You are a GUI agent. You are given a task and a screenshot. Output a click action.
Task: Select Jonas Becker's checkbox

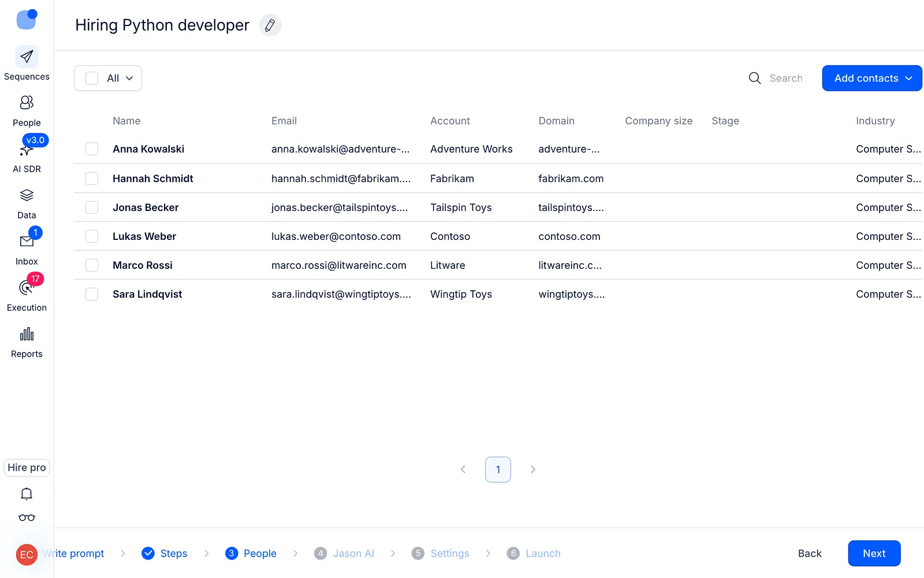click(x=92, y=208)
